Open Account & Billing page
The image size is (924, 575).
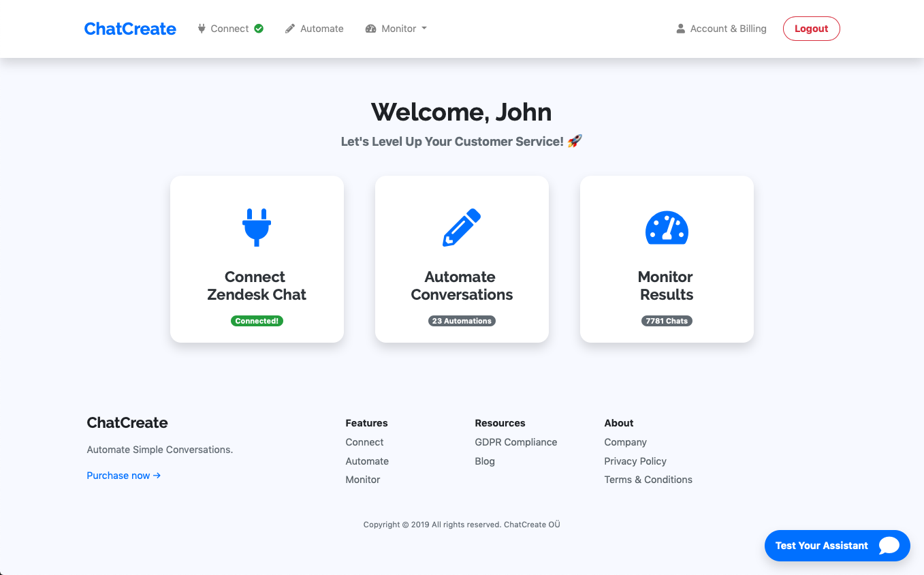click(x=728, y=29)
